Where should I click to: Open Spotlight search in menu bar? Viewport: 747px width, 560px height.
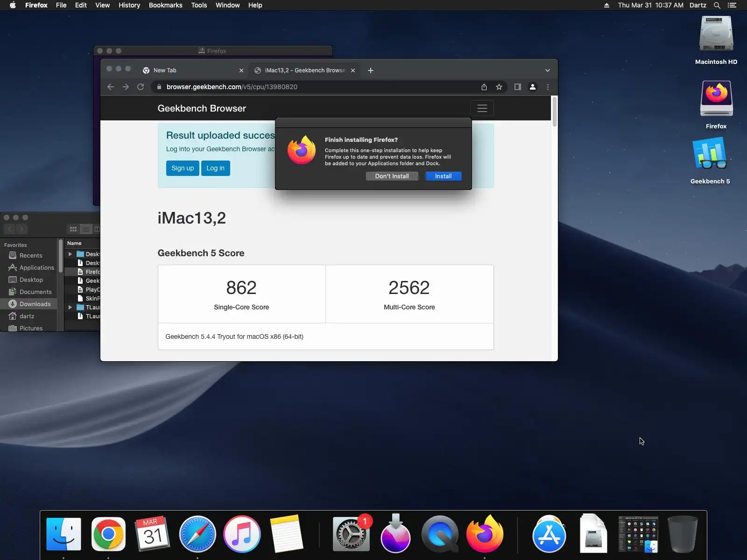click(x=717, y=5)
